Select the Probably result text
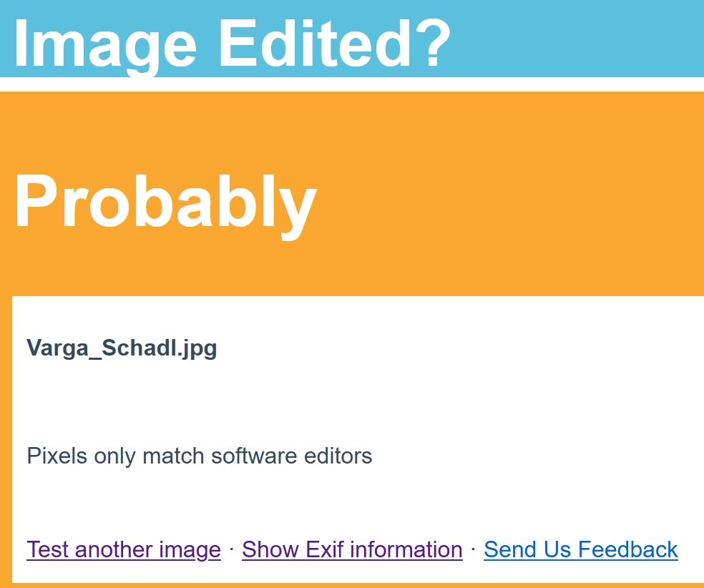704x588 pixels. pos(166,202)
